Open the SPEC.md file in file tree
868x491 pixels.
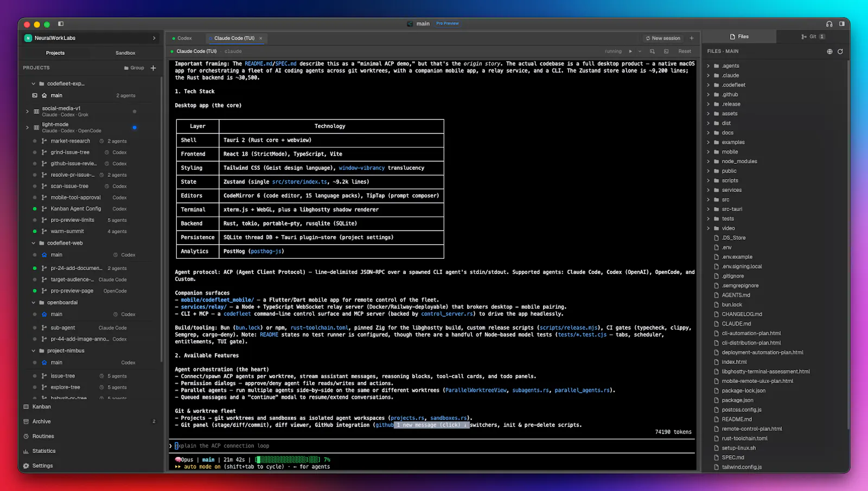[733, 458]
